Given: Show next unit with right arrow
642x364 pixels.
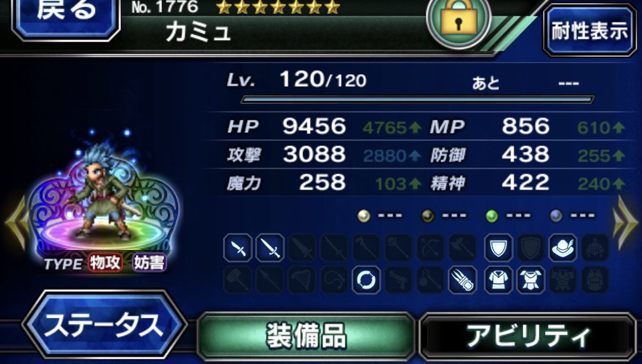Looking at the screenshot, I should 625,223.
